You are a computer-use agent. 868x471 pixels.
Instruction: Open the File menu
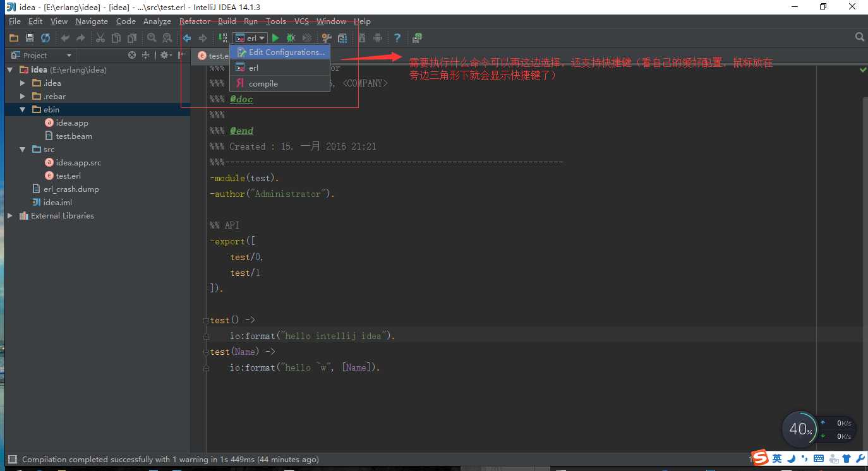click(x=15, y=21)
